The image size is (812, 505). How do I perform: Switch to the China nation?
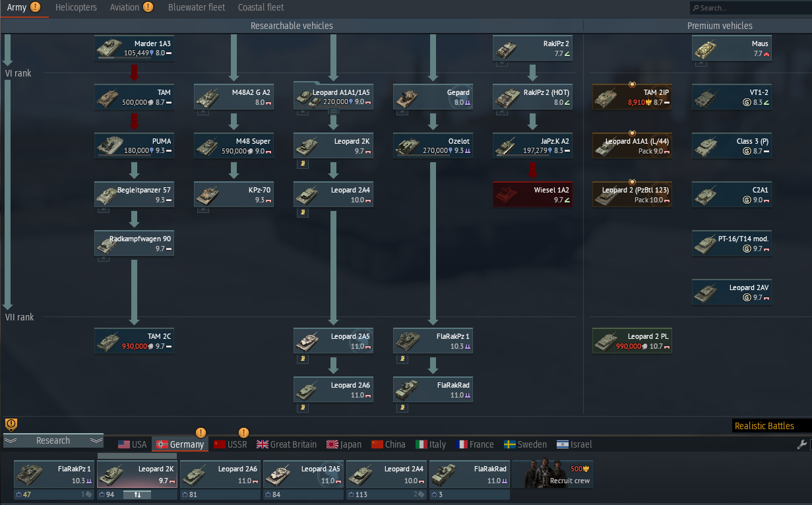(x=389, y=444)
